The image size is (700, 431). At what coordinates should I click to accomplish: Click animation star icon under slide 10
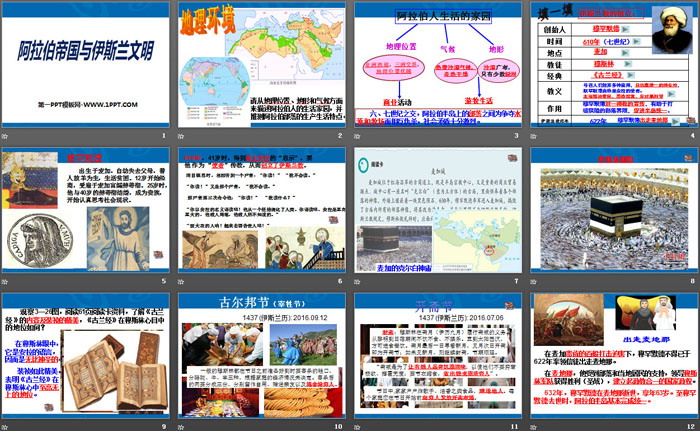pos(181,427)
